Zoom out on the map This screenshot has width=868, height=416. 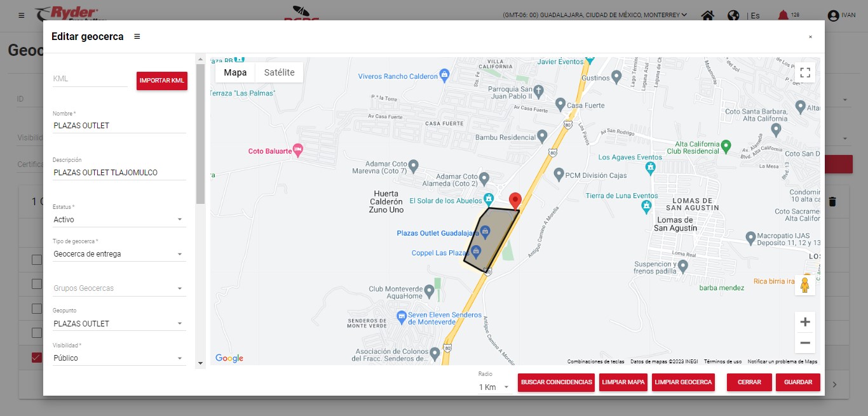(x=805, y=343)
